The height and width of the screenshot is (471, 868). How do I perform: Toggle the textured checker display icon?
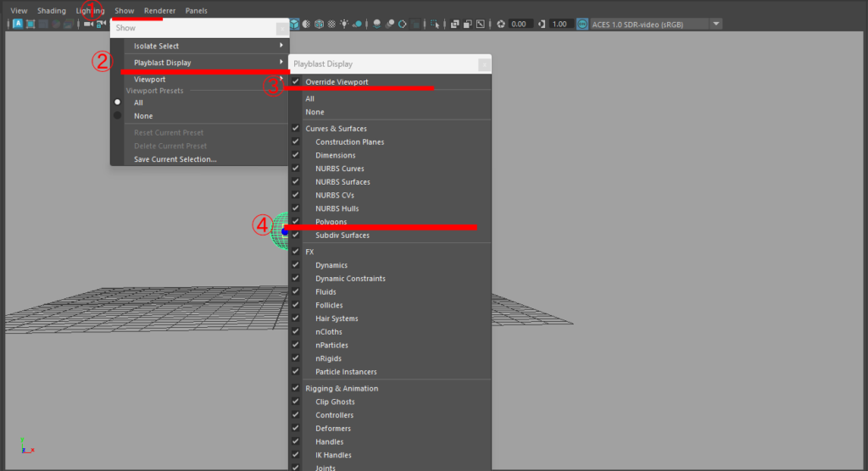point(331,24)
